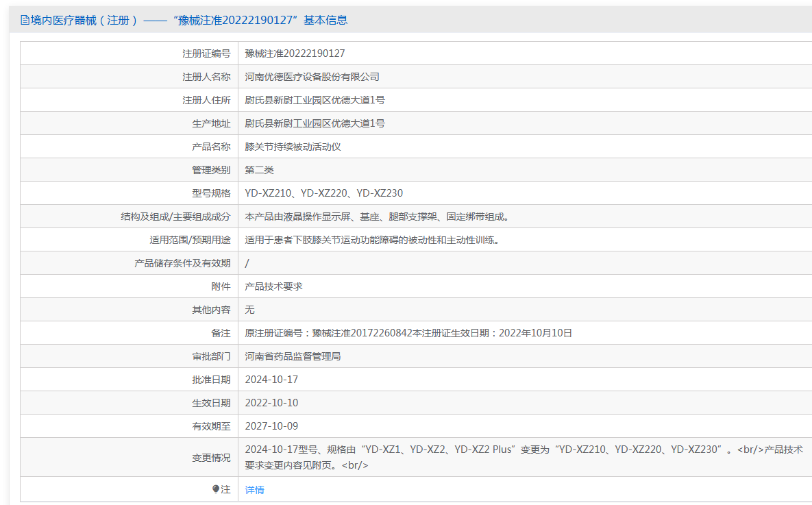Click the attachment value 产品技术要求
The height and width of the screenshot is (505, 812).
click(273, 286)
